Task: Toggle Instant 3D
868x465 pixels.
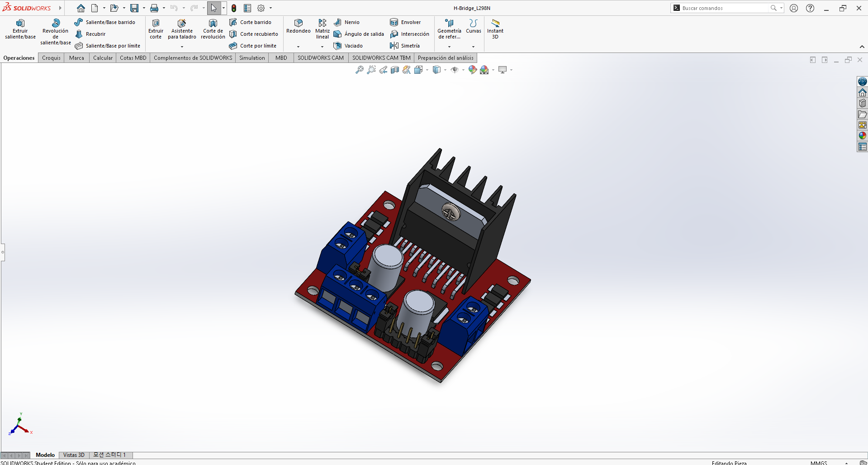Action: pos(495,29)
